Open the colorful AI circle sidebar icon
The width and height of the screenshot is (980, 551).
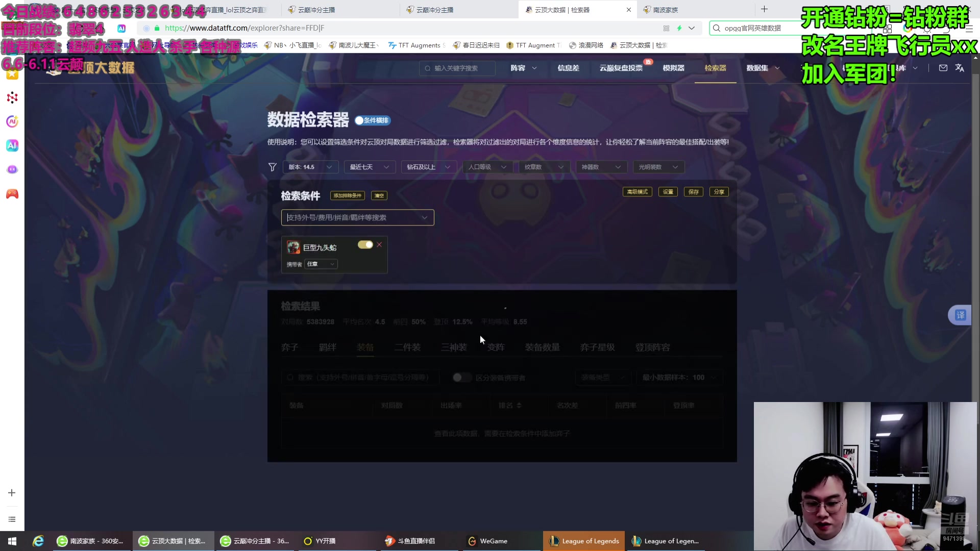click(x=12, y=121)
